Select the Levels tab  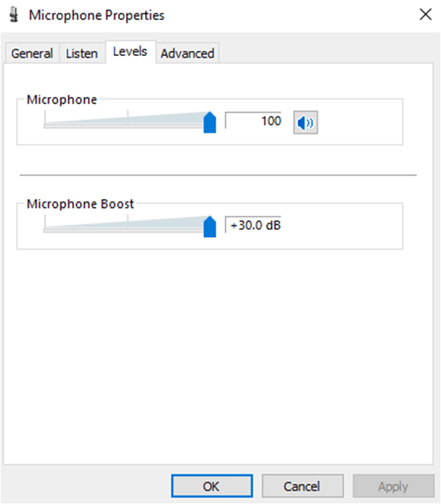click(130, 52)
